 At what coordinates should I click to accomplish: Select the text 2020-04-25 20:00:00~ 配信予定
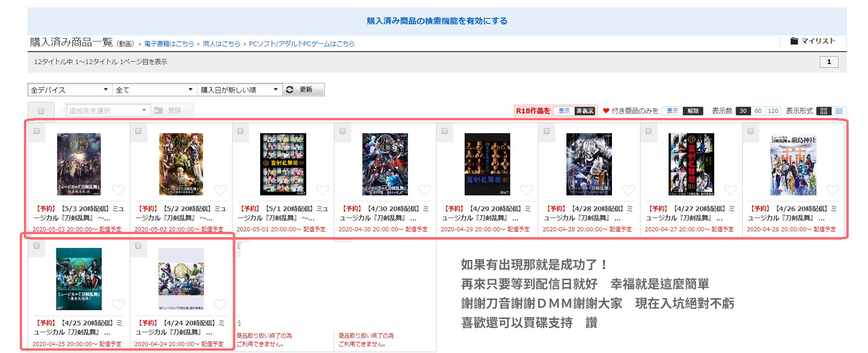[77, 344]
